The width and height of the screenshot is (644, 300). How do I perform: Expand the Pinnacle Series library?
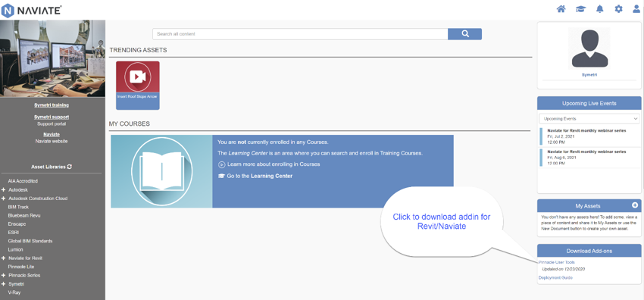pos(3,275)
